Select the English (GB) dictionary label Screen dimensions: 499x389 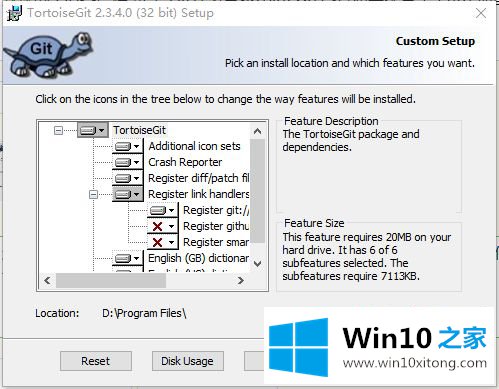199,258
